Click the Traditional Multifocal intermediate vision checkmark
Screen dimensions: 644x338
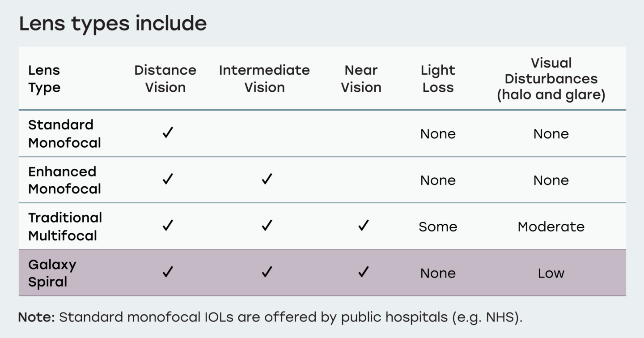tap(267, 225)
